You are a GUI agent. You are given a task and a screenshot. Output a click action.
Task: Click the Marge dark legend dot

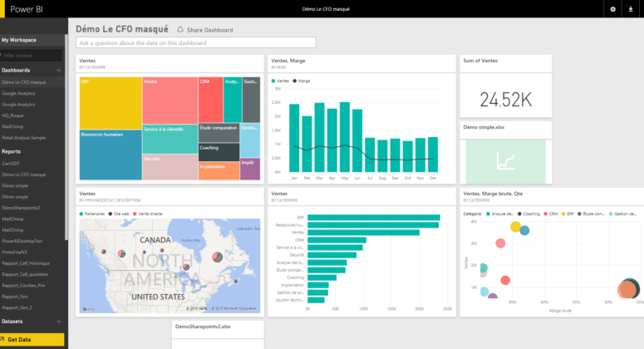pyautogui.click(x=294, y=81)
